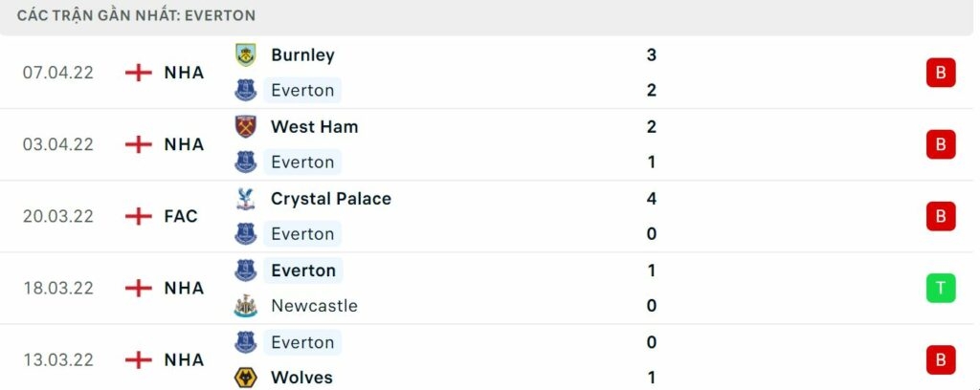
Task: Click the green T result badge
Action: [x=940, y=288]
